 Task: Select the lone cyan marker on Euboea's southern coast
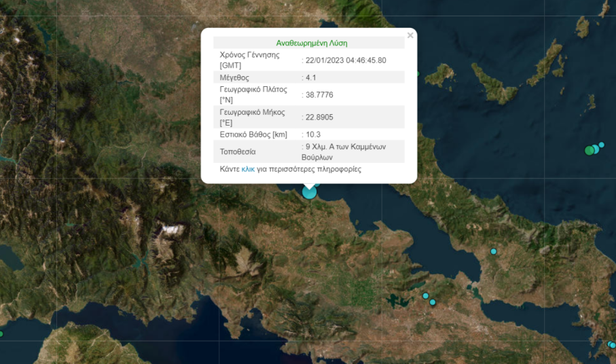click(x=494, y=252)
